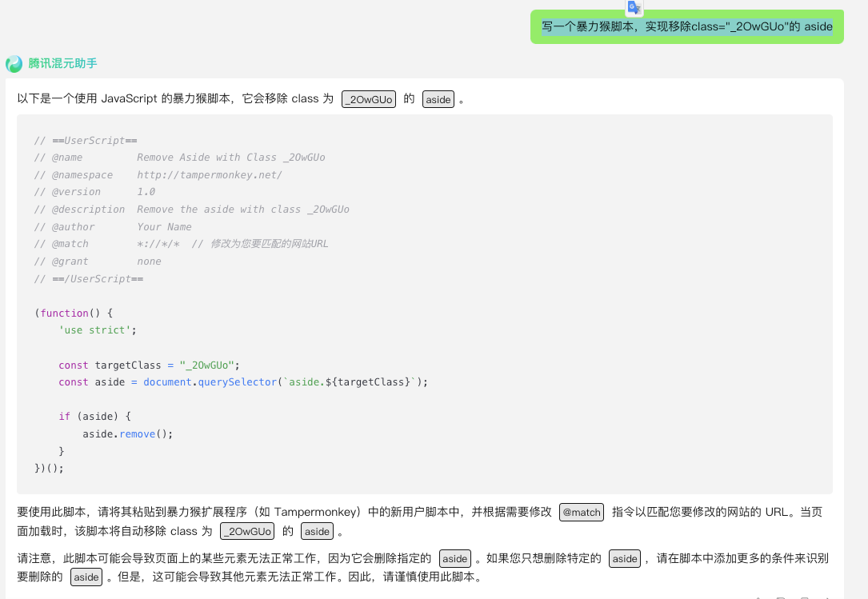Click the '@version 1.0' code line
The height and width of the screenshot is (599, 868).
[94, 192]
